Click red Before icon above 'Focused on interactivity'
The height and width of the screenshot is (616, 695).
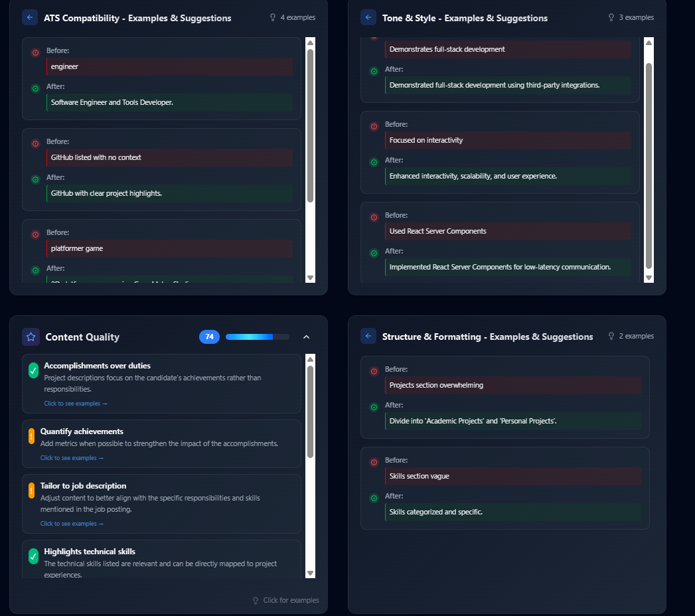click(x=374, y=126)
